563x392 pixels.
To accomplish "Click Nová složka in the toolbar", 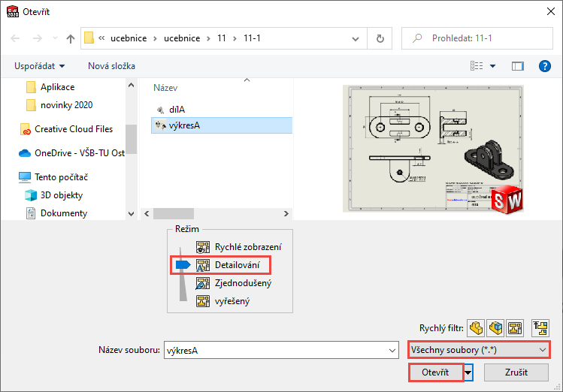I will point(111,66).
